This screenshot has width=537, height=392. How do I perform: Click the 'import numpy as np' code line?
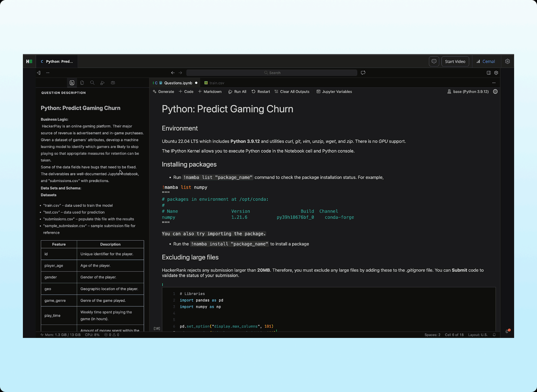pos(200,307)
